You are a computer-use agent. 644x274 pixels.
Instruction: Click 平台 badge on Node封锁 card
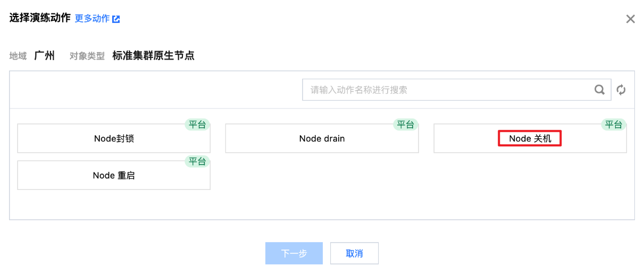click(197, 124)
